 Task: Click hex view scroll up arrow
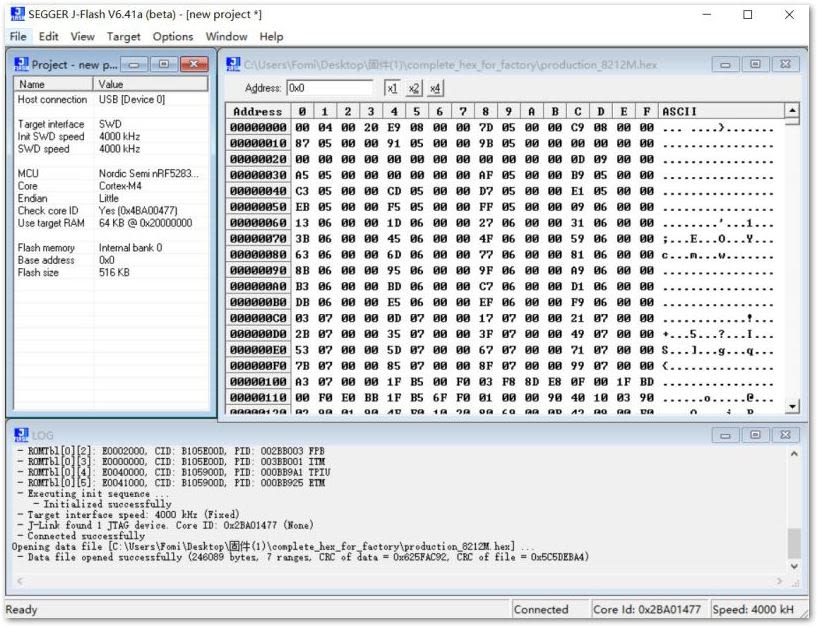[x=792, y=111]
